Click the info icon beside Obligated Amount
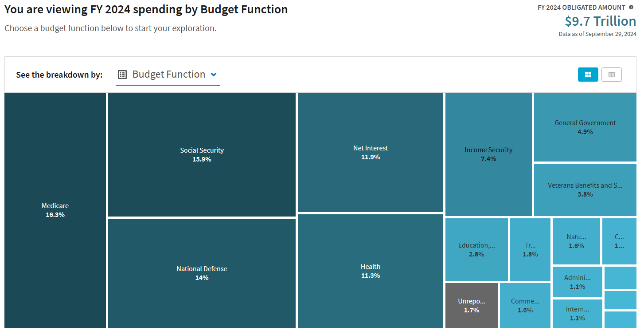The height and width of the screenshot is (331, 644). point(631,7)
